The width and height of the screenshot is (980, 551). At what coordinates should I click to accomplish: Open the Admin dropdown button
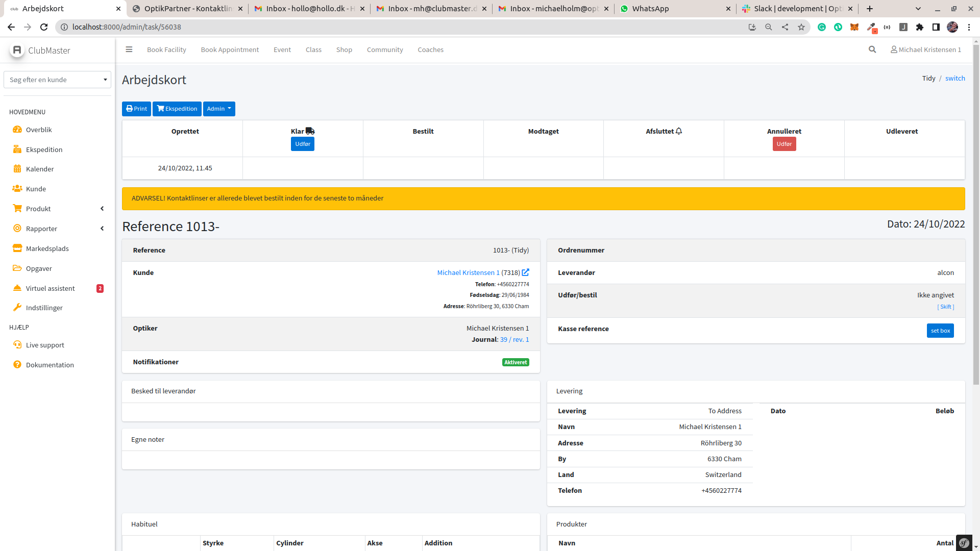point(219,109)
